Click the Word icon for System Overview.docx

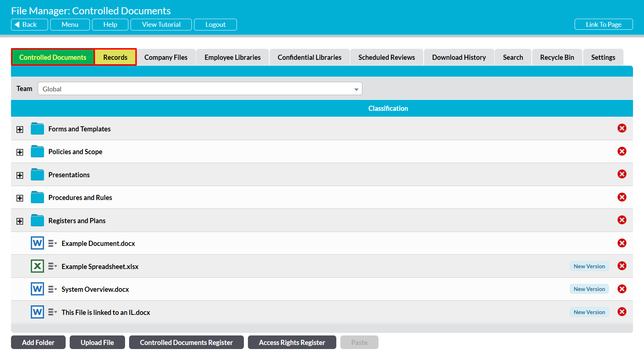coord(37,289)
